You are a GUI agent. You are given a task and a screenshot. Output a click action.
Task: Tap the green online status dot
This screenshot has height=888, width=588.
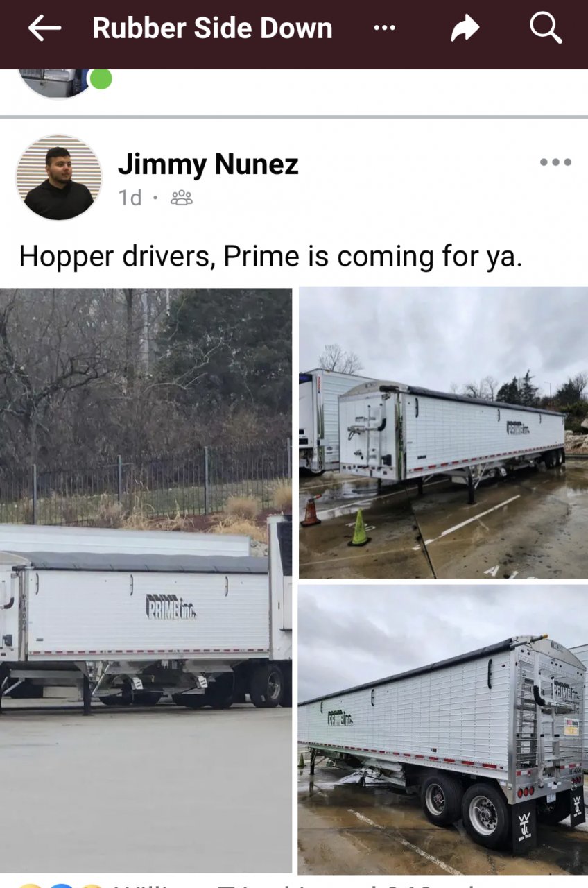tap(101, 78)
